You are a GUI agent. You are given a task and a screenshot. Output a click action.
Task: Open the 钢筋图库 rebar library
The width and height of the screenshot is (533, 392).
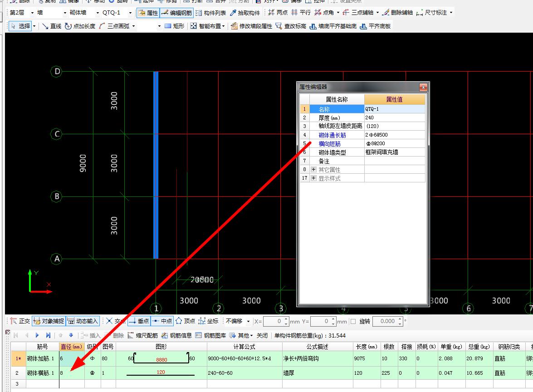[x=211, y=336]
